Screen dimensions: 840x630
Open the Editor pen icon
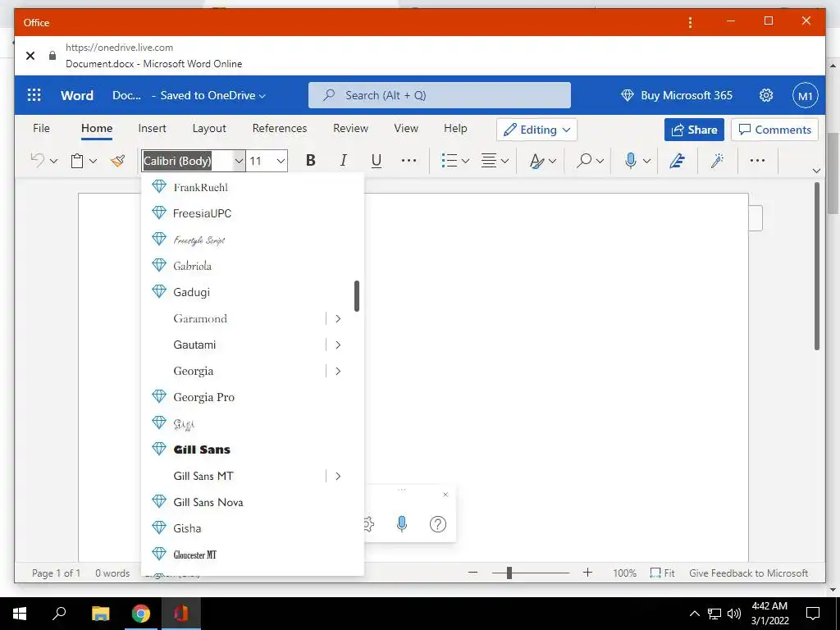(x=677, y=160)
